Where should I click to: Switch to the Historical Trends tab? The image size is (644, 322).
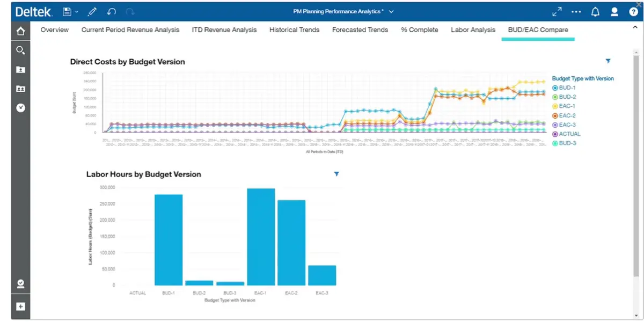[x=295, y=30]
